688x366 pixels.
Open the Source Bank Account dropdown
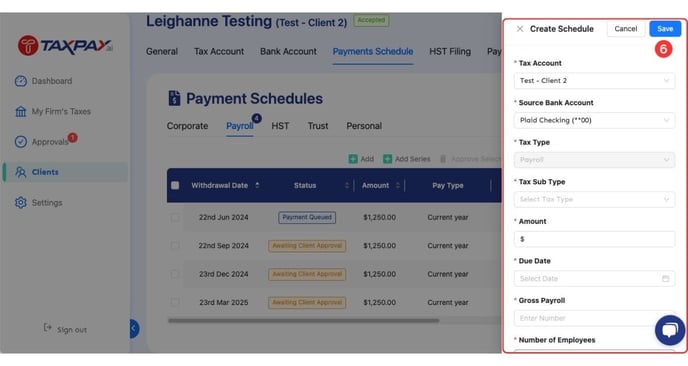coord(594,120)
